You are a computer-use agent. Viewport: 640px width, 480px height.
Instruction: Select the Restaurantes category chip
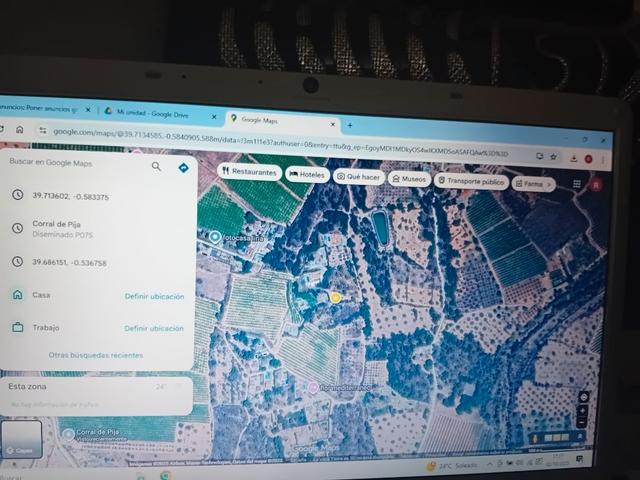pyautogui.click(x=248, y=172)
